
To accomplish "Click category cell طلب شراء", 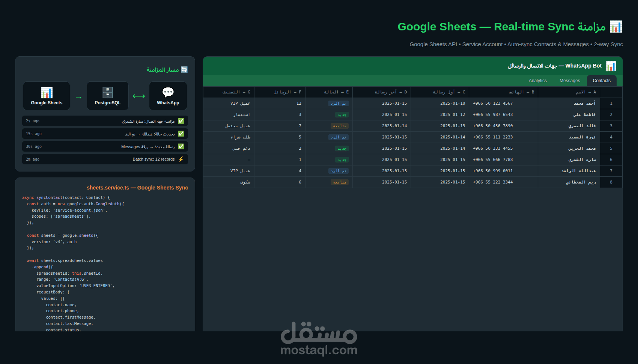I will tap(229, 137).
